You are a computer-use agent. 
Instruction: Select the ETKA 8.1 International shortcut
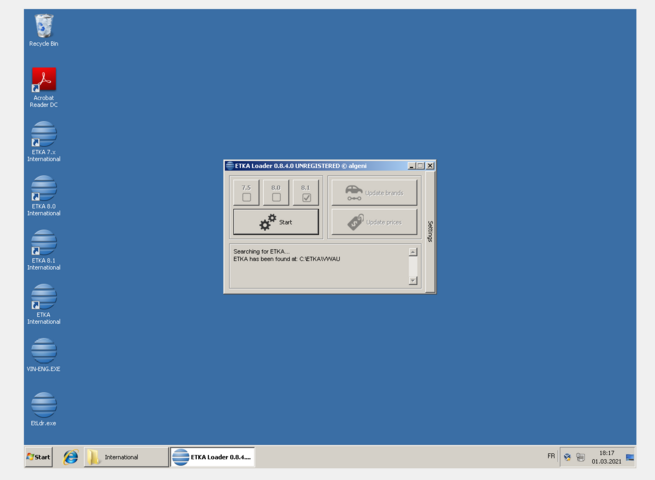coord(43,250)
